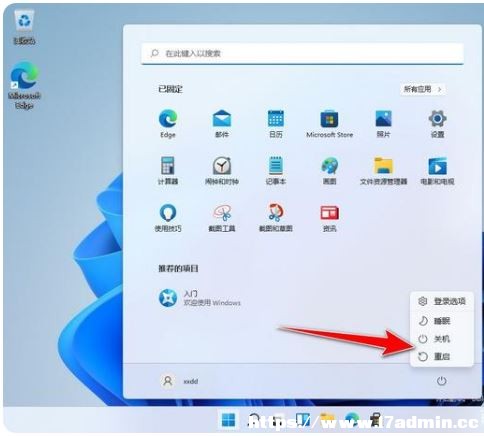
Task: Launch Microsoft Store from pinned apps
Action: tap(329, 123)
